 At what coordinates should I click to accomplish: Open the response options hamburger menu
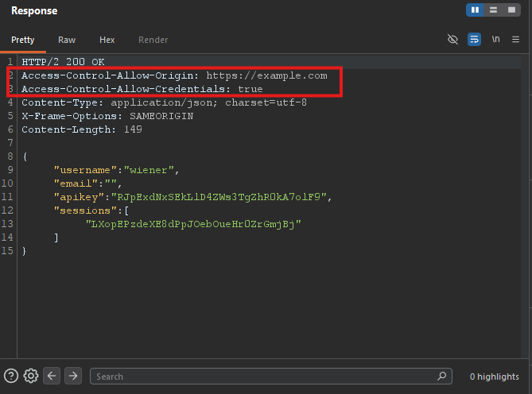pos(516,40)
